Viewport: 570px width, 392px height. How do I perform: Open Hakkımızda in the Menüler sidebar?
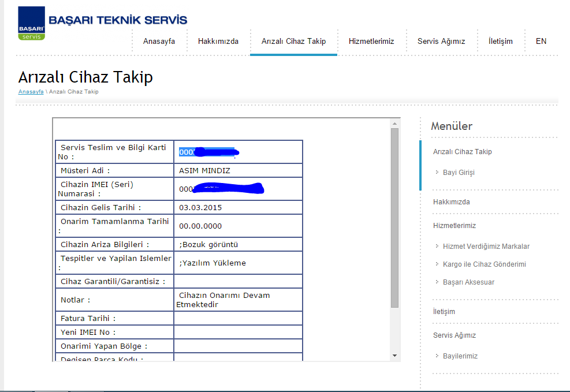pyautogui.click(x=452, y=202)
